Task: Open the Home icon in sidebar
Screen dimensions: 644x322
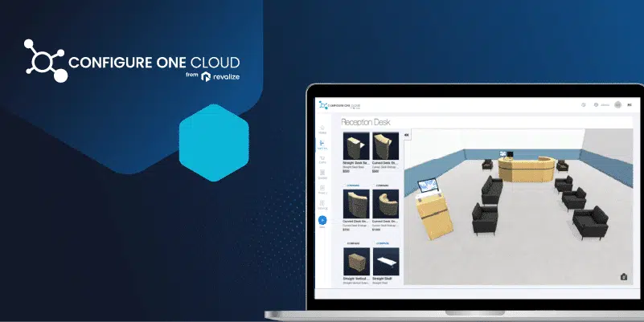Action: coord(322,129)
